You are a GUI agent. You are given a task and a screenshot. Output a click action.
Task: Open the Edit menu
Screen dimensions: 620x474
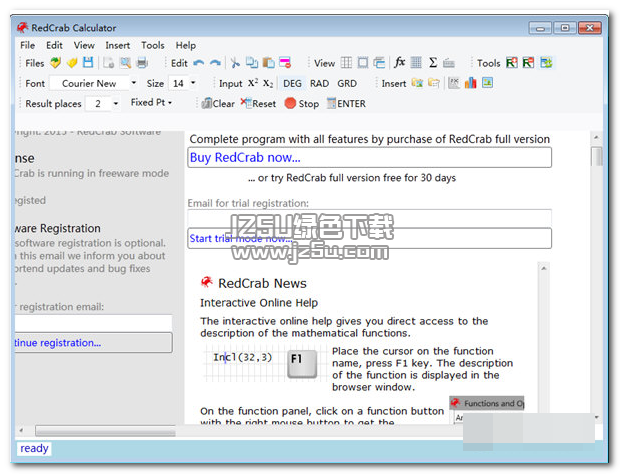pyautogui.click(x=54, y=45)
